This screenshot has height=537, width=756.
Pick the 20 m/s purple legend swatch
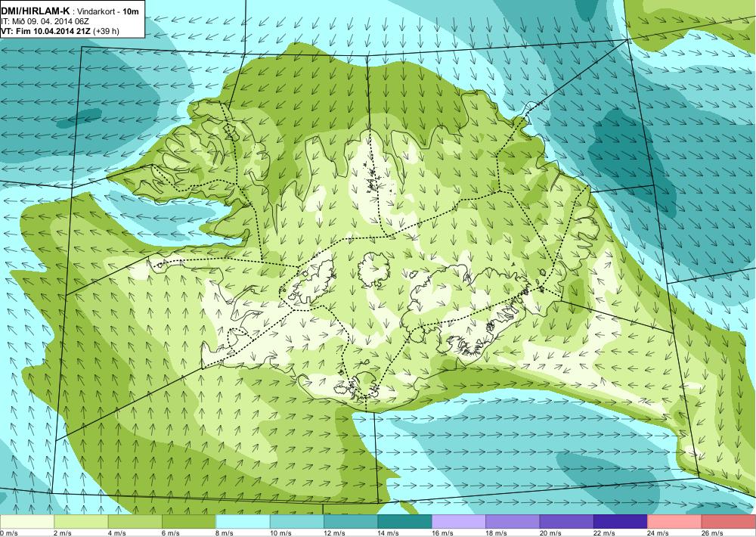(x=567, y=522)
